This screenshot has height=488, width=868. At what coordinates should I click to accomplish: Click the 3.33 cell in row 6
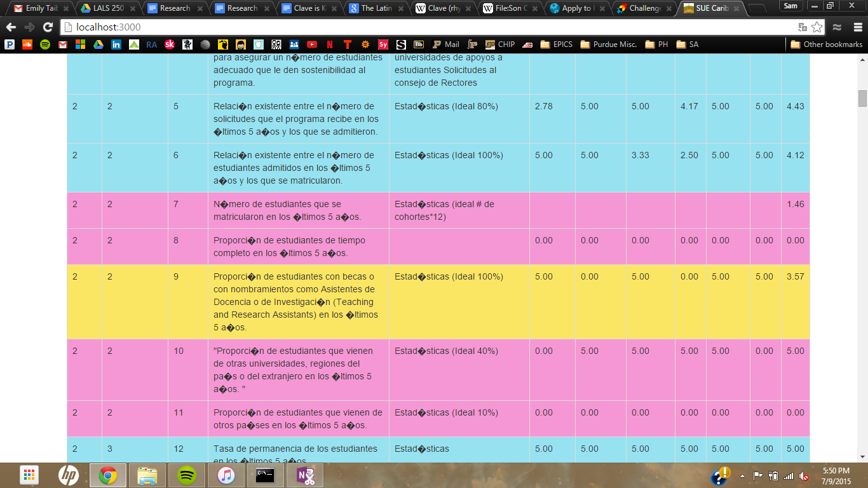(651, 168)
